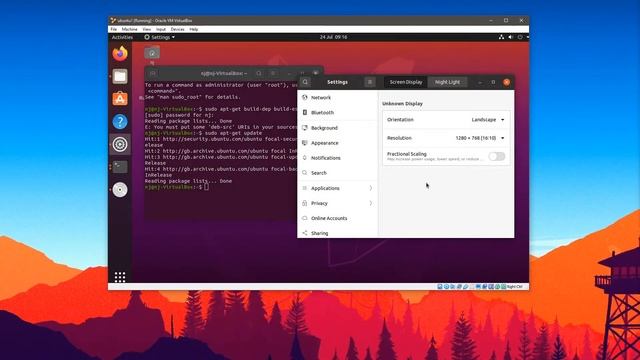Screen dimensions: 640x360
Task: Click the power icon in top bar
Action: click(x=520, y=37)
